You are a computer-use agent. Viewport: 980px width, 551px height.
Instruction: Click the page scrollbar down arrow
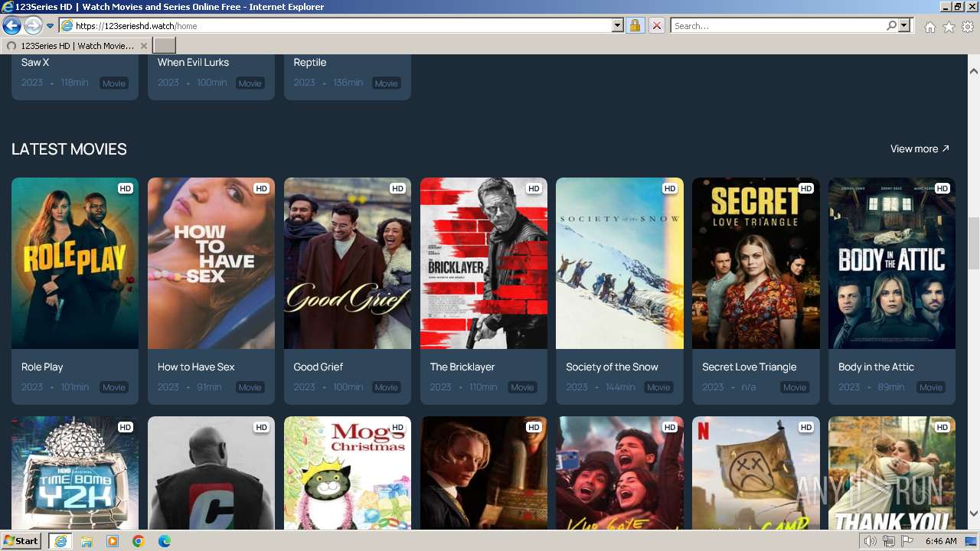tap(974, 514)
